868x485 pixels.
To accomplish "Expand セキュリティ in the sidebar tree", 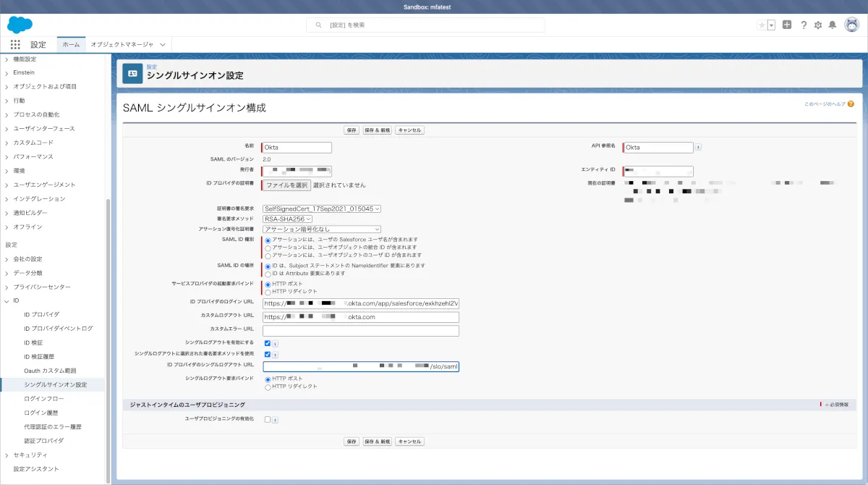I will coord(7,455).
